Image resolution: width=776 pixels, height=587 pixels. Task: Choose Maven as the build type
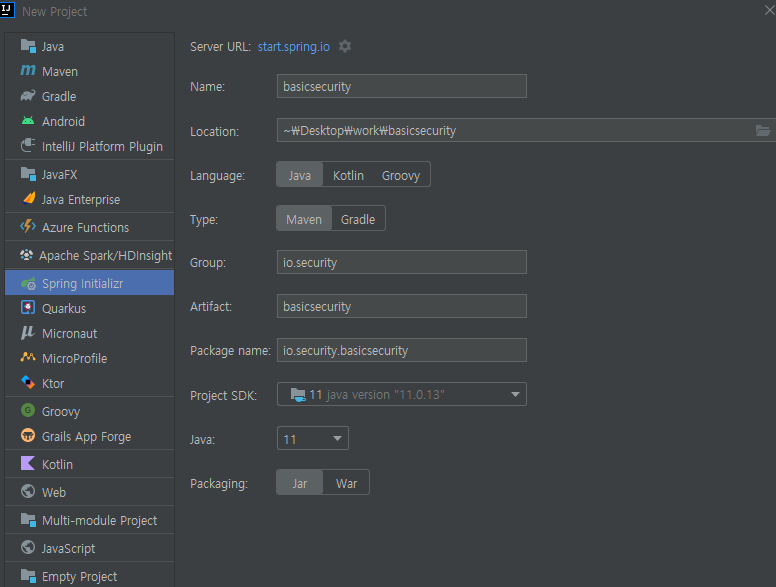pyautogui.click(x=304, y=219)
